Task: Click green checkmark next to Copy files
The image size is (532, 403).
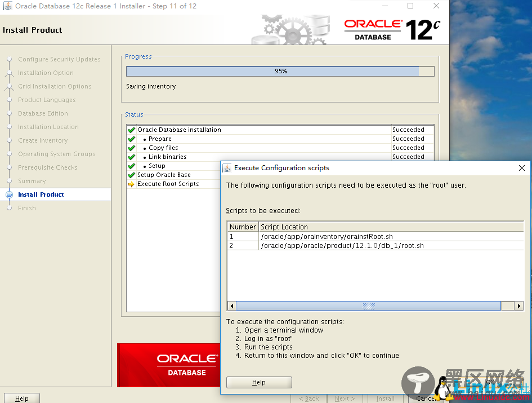Action: (131, 148)
